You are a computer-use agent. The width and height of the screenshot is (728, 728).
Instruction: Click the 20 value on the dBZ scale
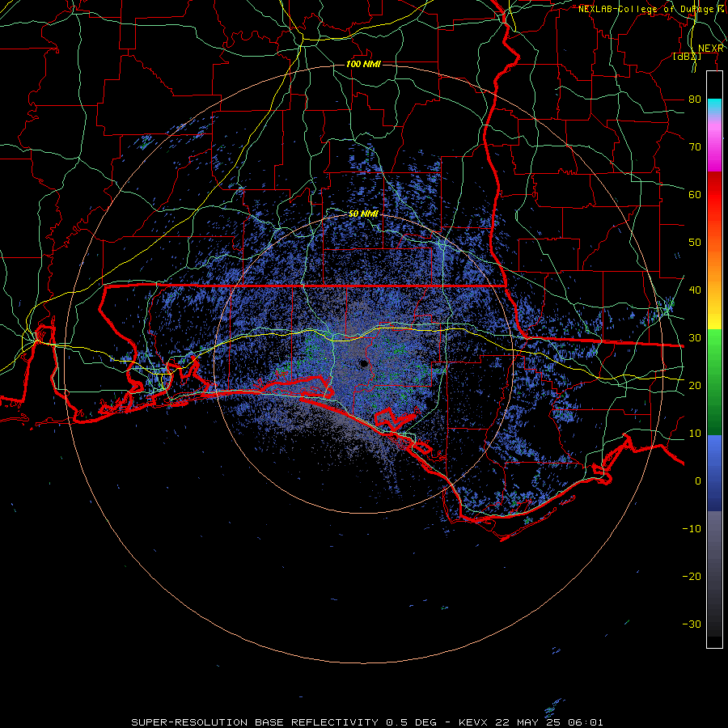click(x=695, y=386)
